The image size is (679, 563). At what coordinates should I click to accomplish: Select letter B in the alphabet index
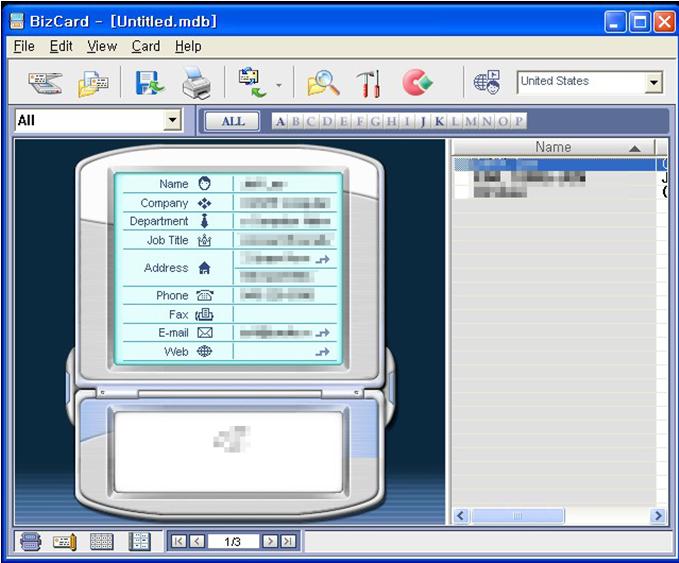tap(296, 121)
